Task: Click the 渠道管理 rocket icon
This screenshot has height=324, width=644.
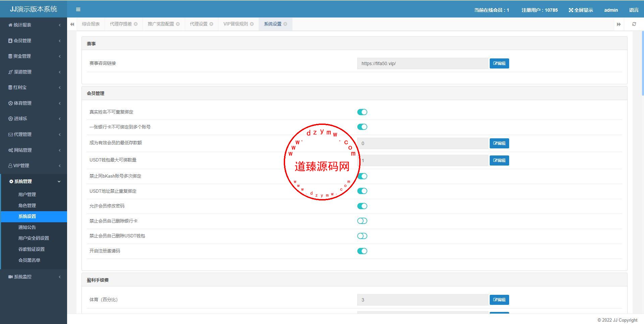Action: point(10,72)
